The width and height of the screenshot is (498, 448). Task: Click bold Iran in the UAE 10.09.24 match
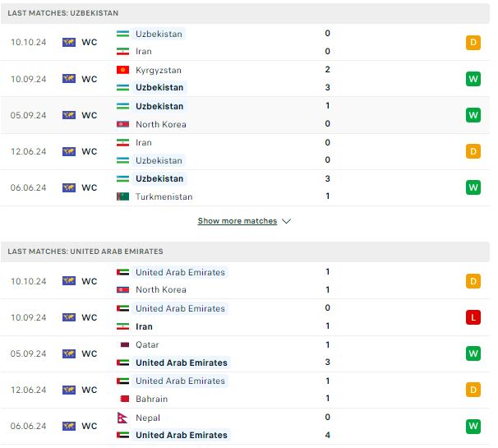coord(144,326)
